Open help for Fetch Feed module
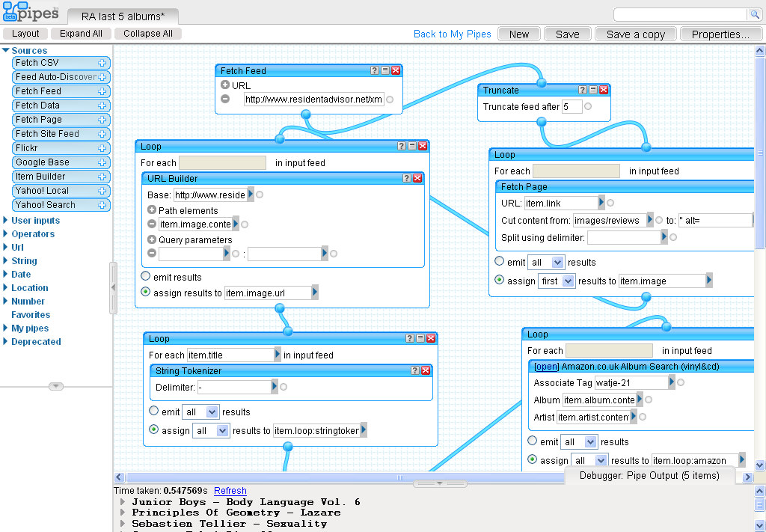The width and height of the screenshot is (766, 532). tap(375, 70)
